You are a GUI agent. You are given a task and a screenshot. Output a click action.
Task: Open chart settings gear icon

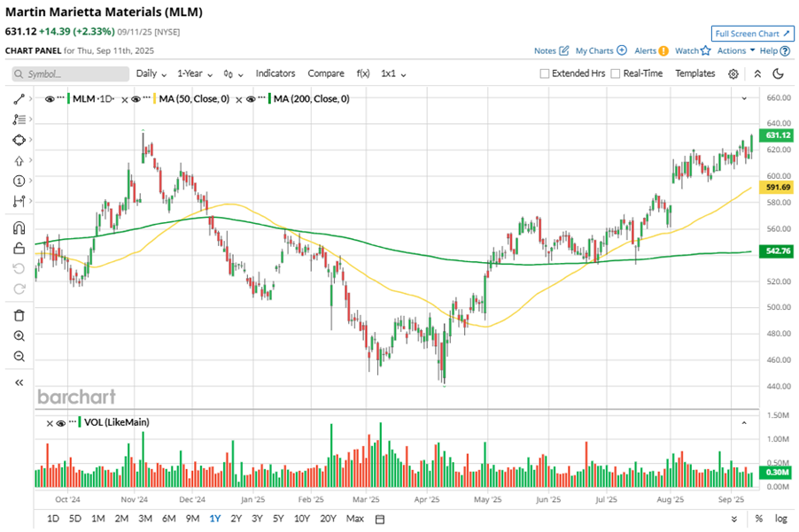[x=733, y=73]
